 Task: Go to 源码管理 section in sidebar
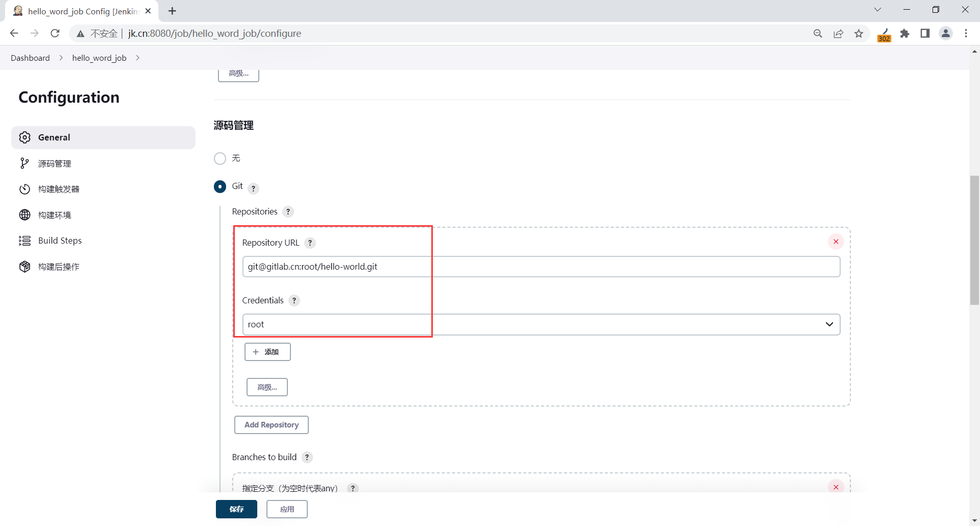103,163
